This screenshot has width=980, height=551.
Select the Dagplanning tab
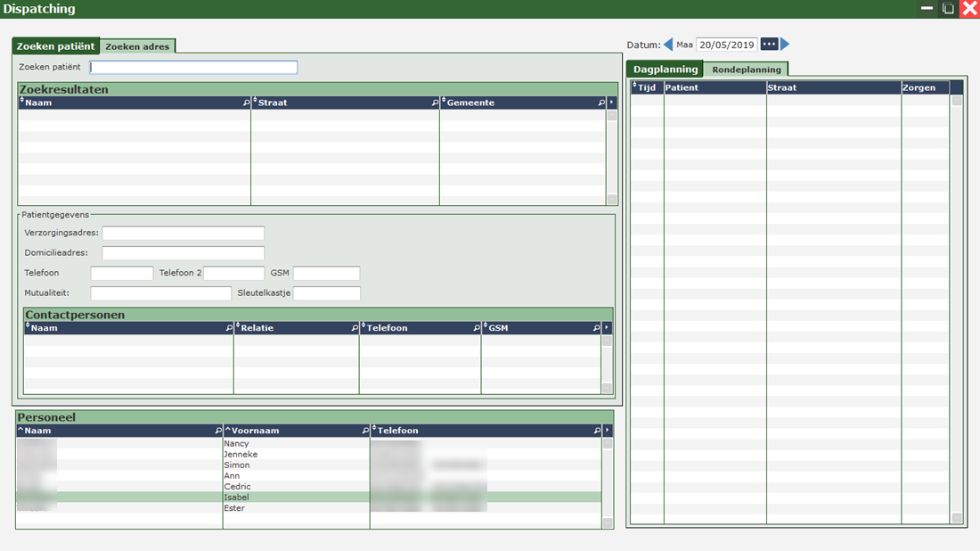(665, 70)
